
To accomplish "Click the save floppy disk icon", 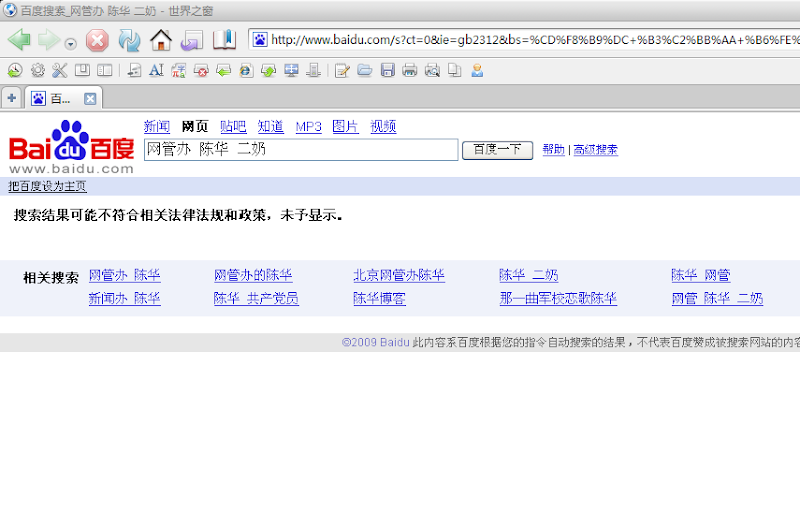I will click(x=387, y=70).
